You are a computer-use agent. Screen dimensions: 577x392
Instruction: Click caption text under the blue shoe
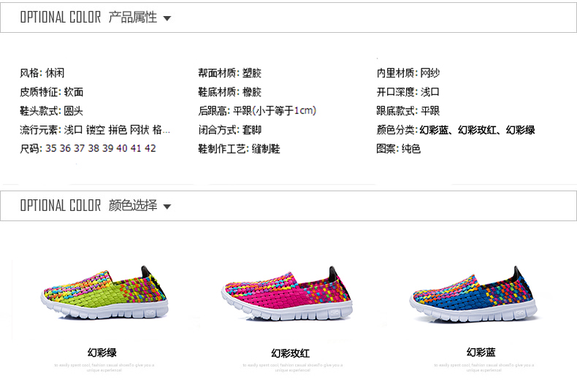[x=484, y=368]
